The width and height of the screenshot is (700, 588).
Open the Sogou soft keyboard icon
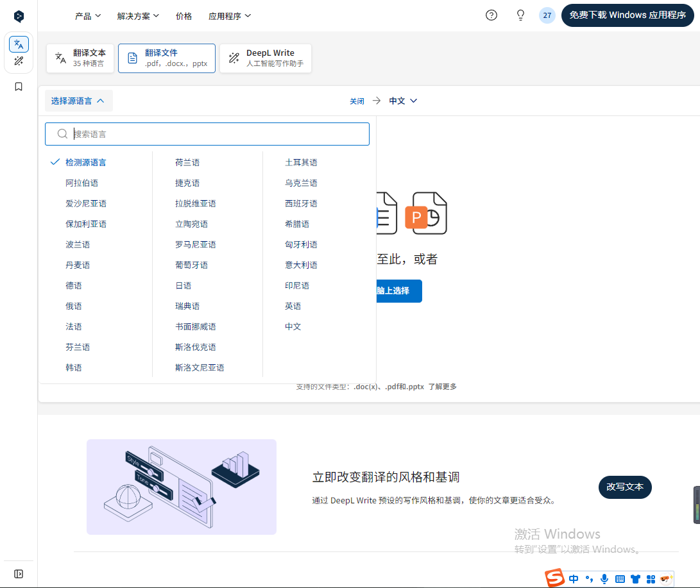pyautogui.click(x=620, y=579)
